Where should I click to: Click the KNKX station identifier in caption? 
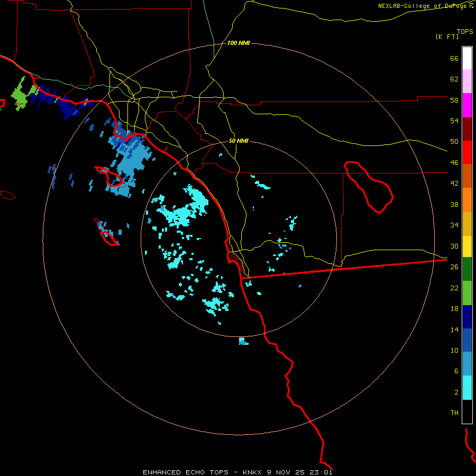pyautogui.click(x=253, y=472)
